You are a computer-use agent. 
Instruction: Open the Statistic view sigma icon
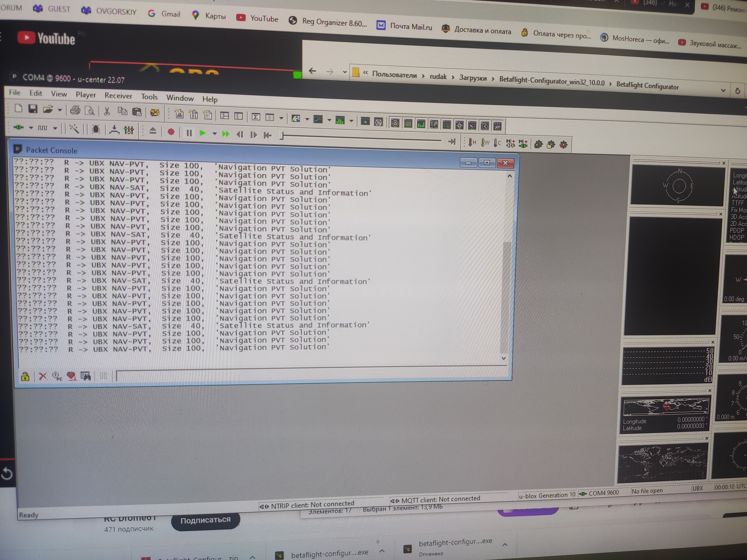coord(256,117)
